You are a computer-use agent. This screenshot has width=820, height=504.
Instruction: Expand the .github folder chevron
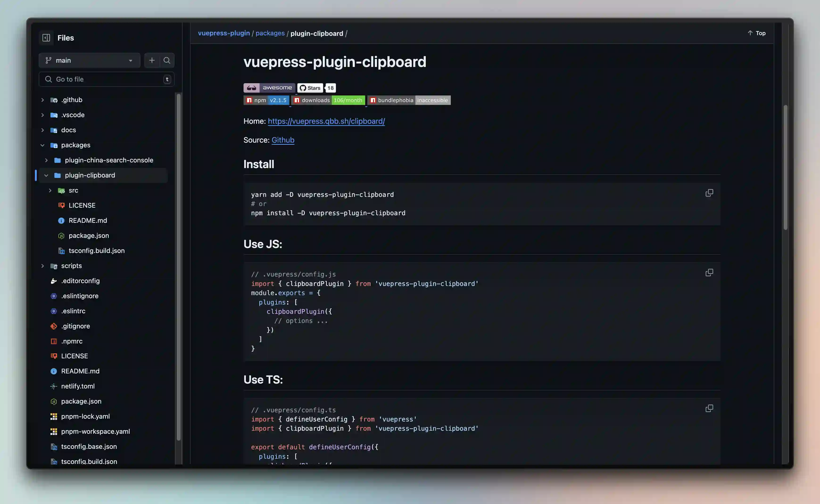point(42,100)
